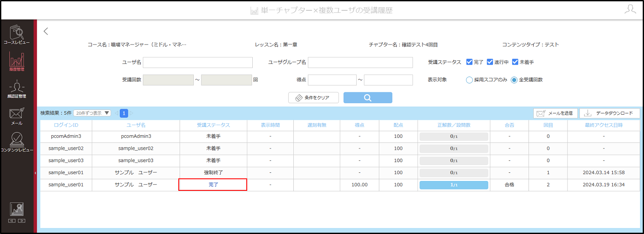
Task: Click the maximum 得点 input field
Action: click(388, 80)
